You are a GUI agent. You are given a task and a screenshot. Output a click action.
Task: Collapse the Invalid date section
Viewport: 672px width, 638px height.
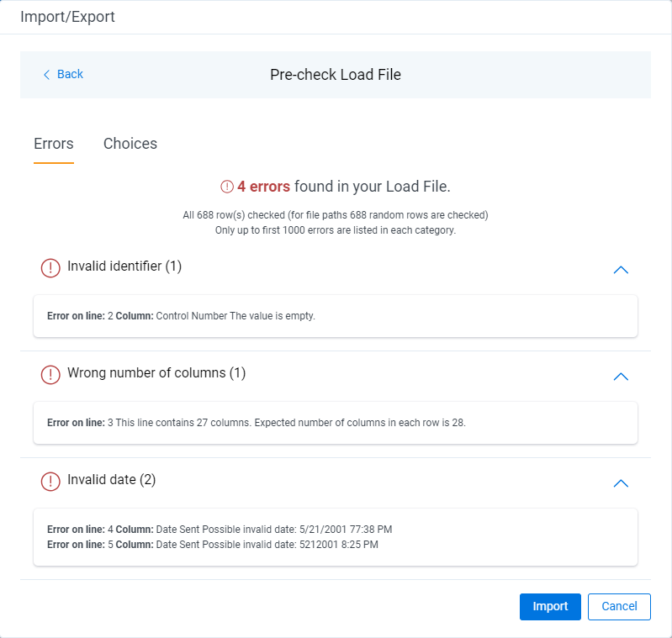click(621, 483)
